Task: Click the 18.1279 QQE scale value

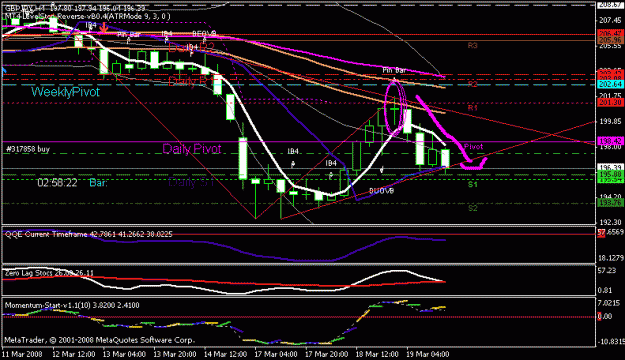Action: (610, 258)
